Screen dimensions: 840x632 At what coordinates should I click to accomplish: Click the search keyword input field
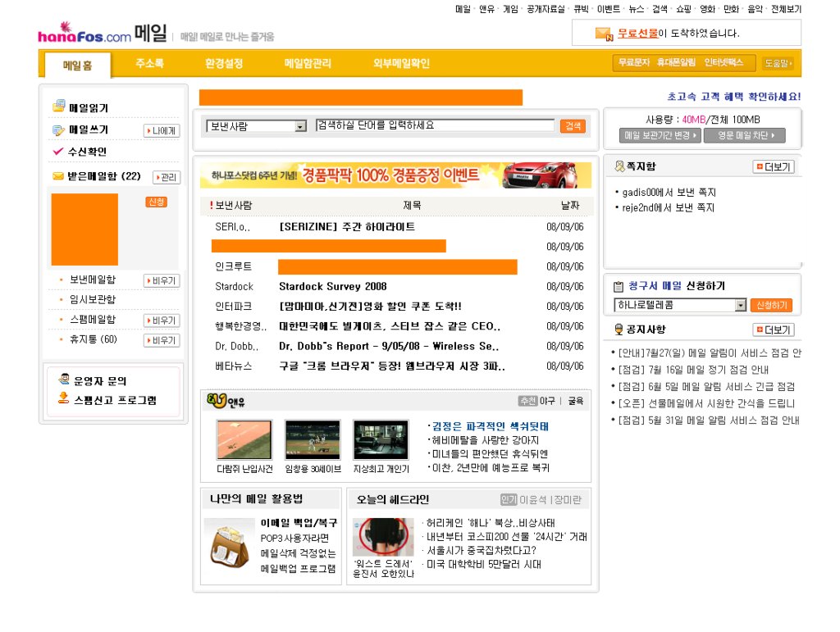pos(435,125)
